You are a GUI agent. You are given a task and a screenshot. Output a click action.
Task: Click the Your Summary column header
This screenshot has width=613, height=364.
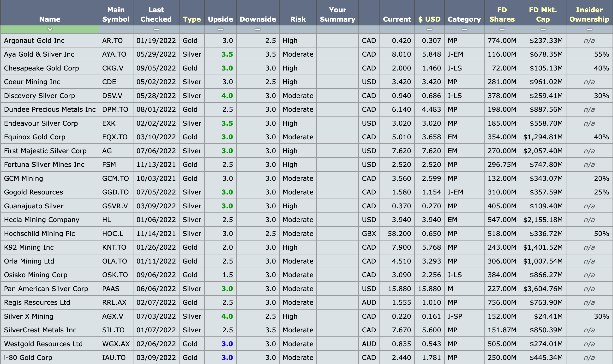click(337, 14)
